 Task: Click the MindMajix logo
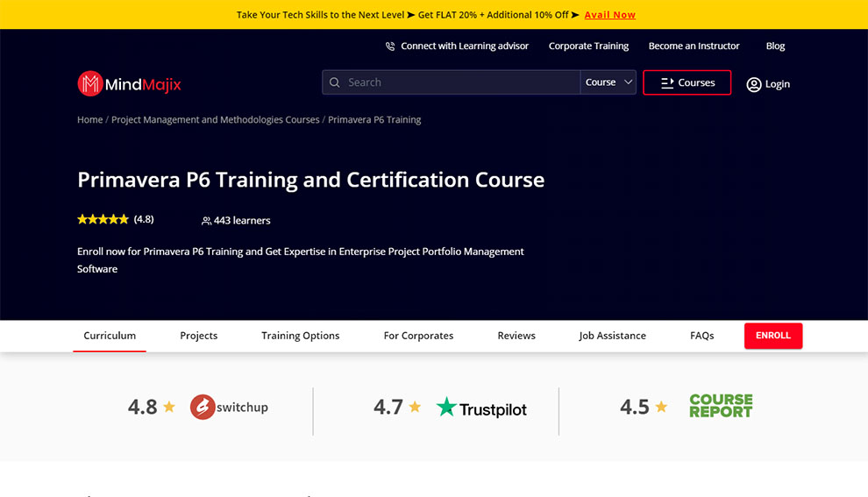tap(129, 83)
